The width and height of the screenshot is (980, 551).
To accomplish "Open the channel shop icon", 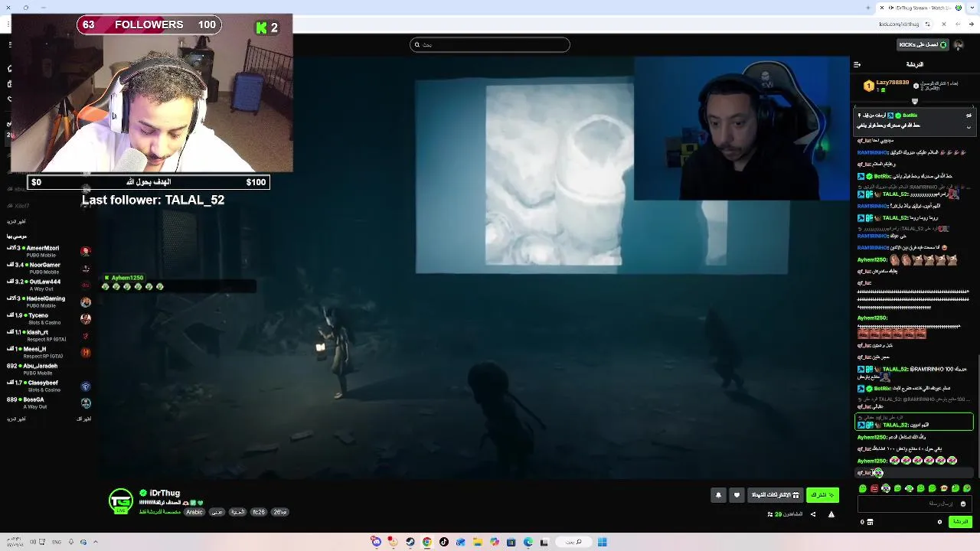I will 870,522.
